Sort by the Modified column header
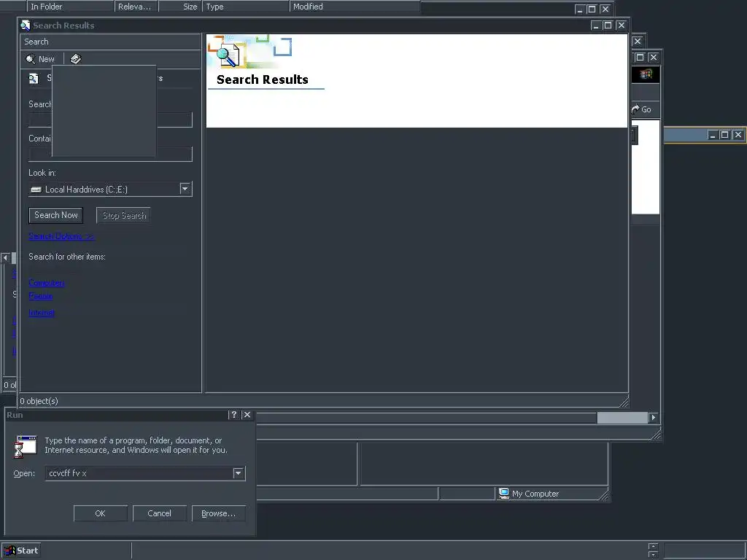The image size is (747, 560). pos(355,7)
